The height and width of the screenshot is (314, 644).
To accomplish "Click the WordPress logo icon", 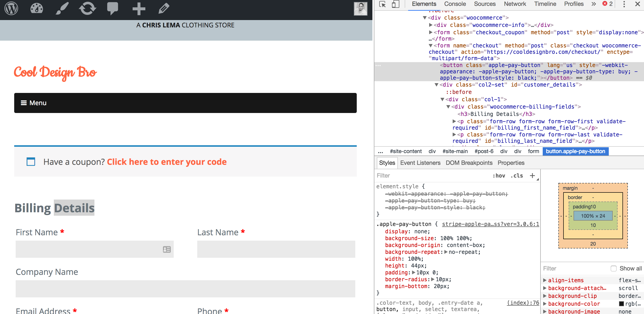I will 11,9.
